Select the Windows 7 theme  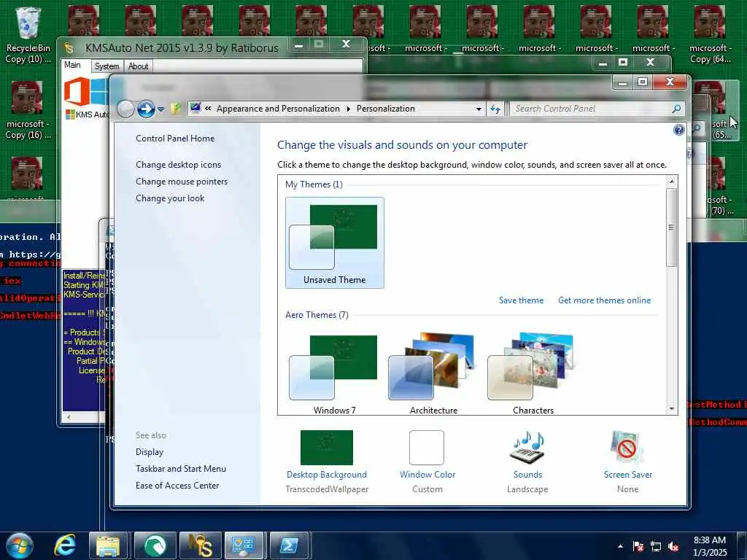[334, 374]
